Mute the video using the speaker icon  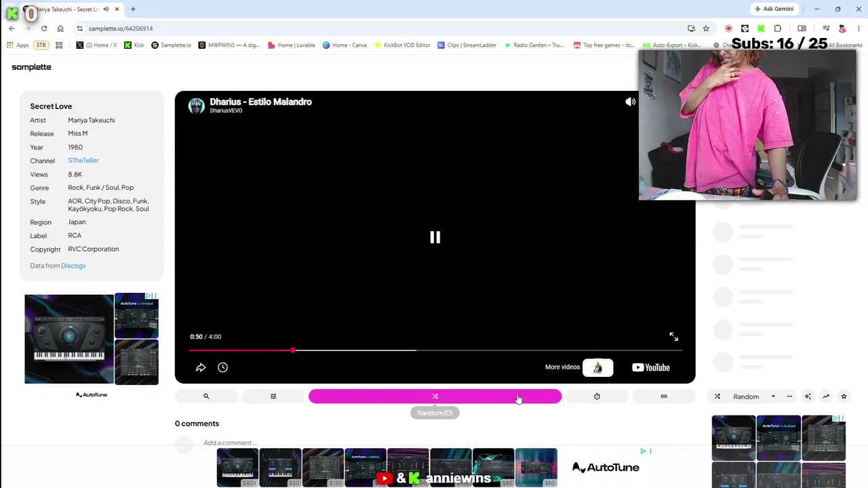[x=630, y=102]
